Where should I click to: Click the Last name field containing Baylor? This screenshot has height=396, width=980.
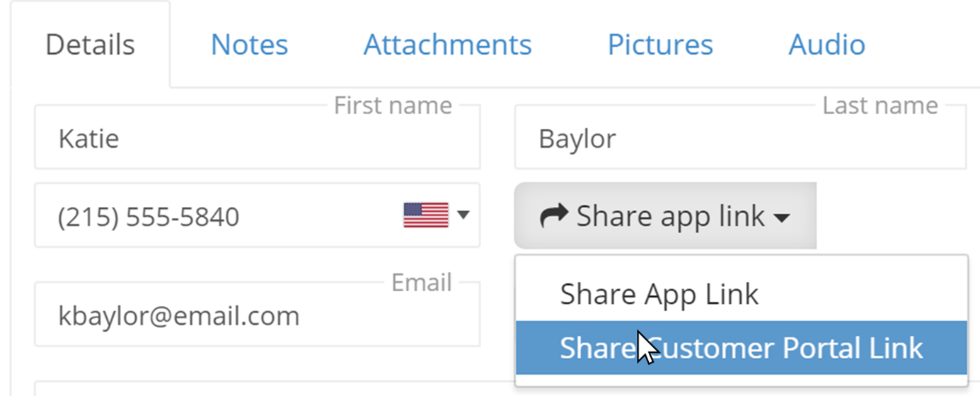pyautogui.click(x=740, y=137)
